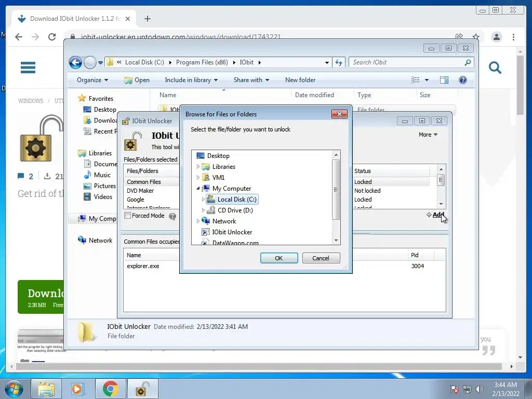Select My Computer in browse tree
532x399 pixels.
(231, 188)
